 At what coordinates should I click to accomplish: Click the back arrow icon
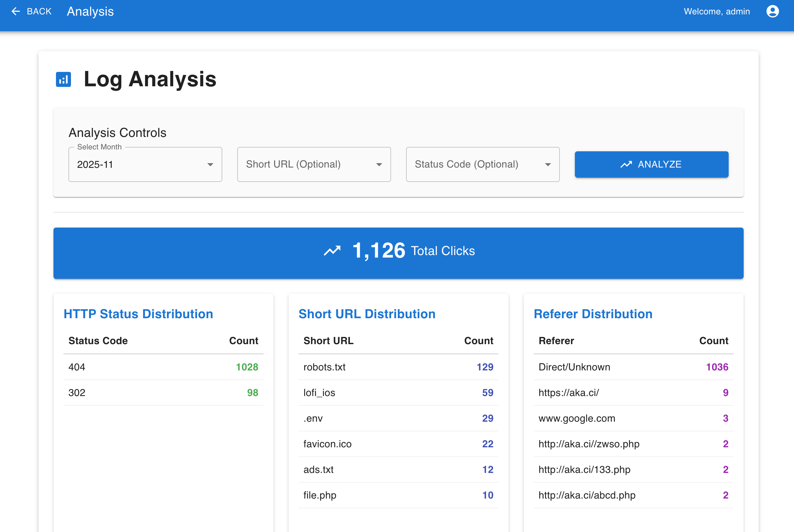coord(16,12)
